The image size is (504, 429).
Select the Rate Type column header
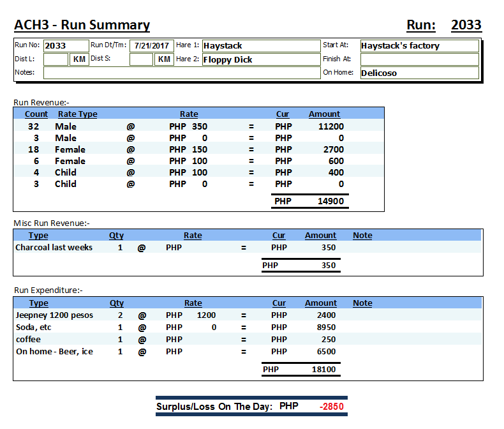tap(78, 114)
